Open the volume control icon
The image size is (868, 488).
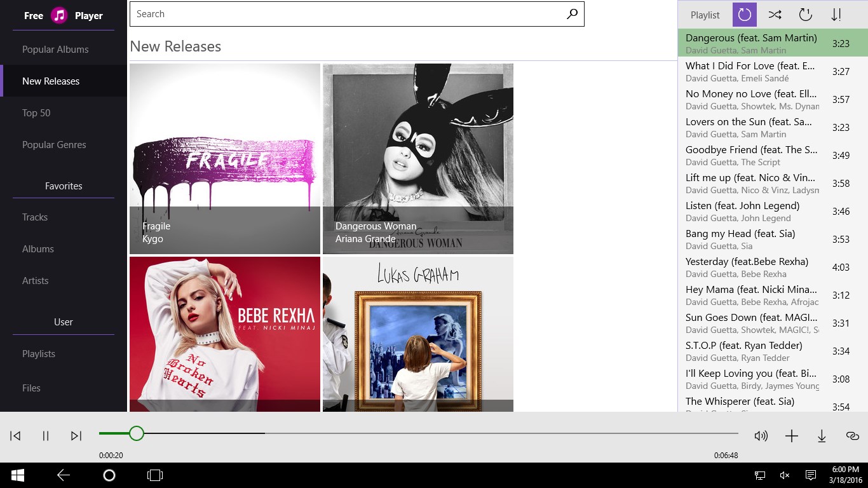coord(761,436)
